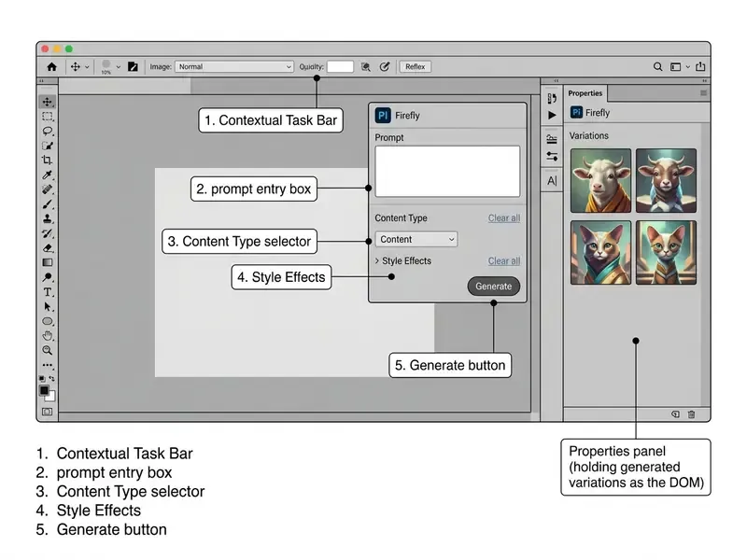This screenshot has width=747, height=560.
Task: Click the Generate button
Action: pyautogui.click(x=494, y=287)
